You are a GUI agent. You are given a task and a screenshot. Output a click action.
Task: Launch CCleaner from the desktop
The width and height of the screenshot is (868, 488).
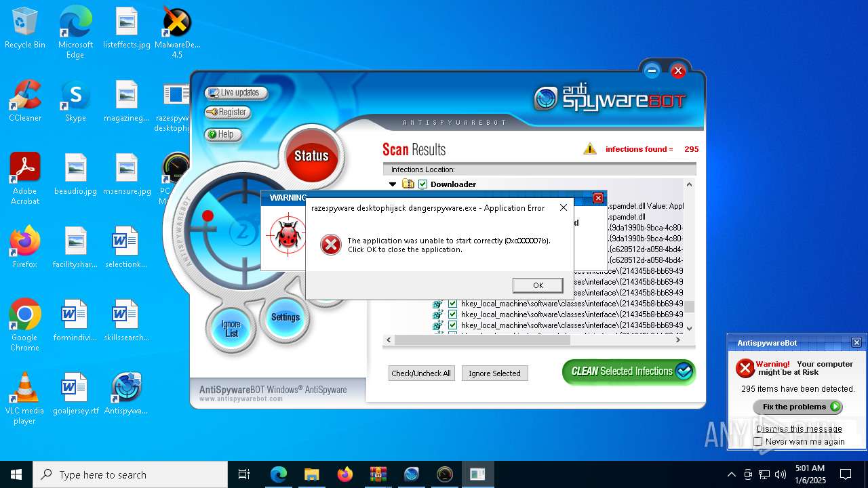[x=25, y=101]
